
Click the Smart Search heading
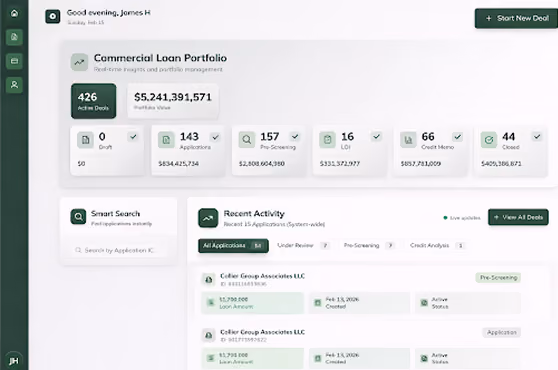click(x=115, y=213)
